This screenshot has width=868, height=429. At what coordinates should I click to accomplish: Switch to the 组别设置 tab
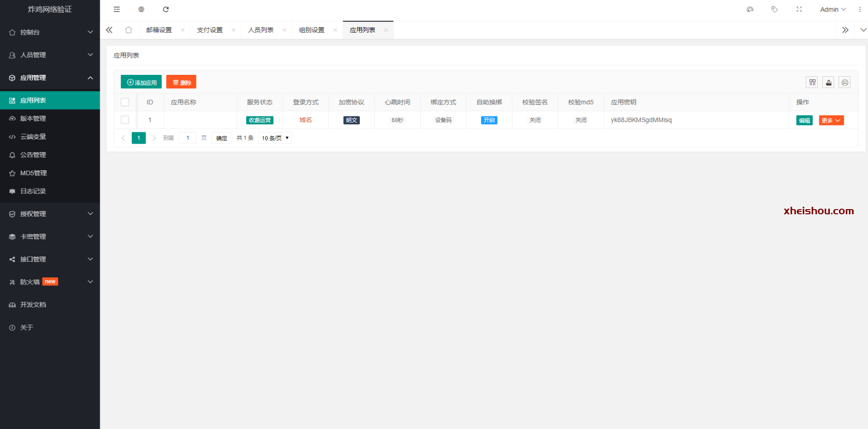(312, 30)
